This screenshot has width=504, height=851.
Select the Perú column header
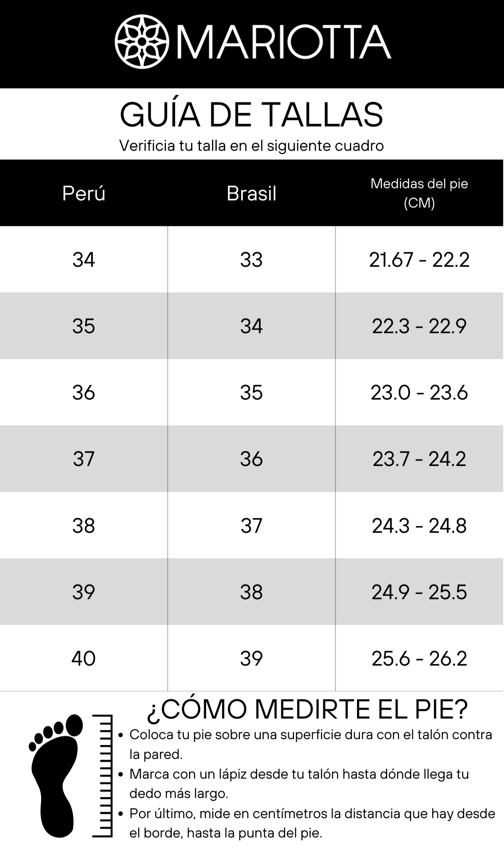pos(84,194)
